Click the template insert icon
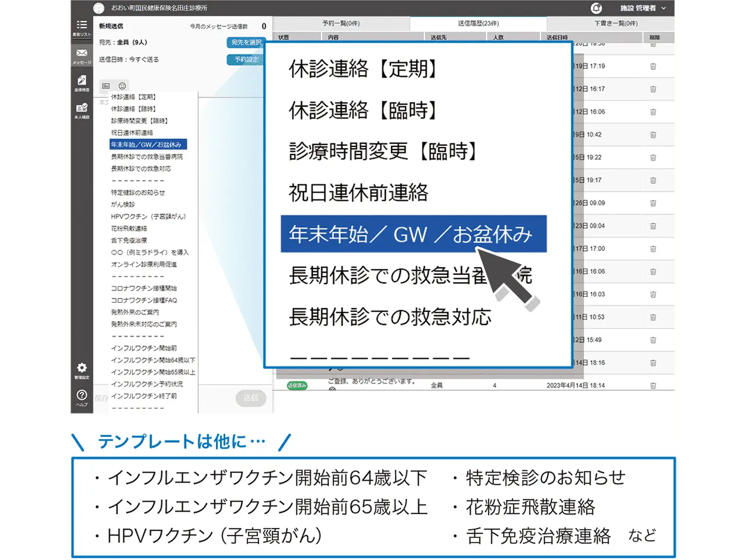 click(x=106, y=86)
